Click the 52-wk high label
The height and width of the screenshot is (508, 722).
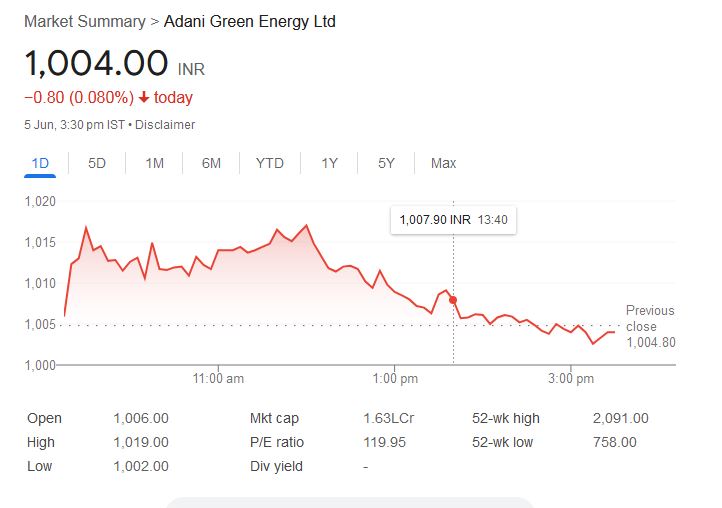(506, 419)
